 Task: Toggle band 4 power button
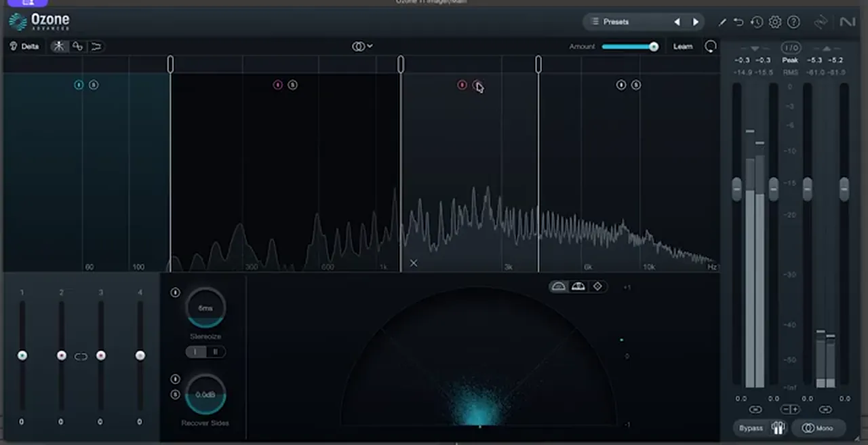coord(621,85)
